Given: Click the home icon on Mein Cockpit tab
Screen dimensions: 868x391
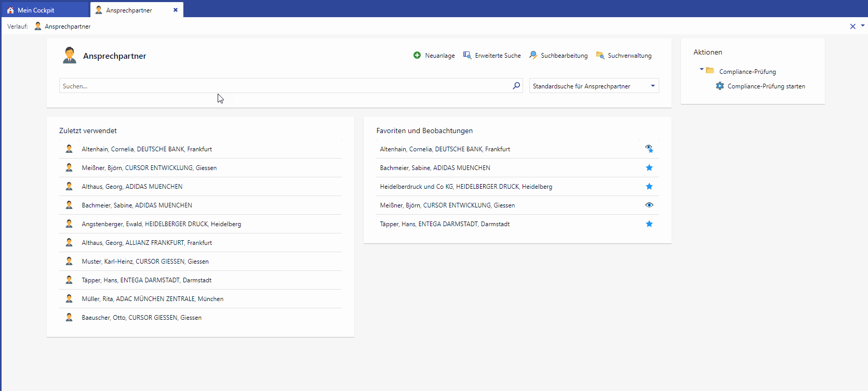Looking at the screenshot, I should 10,10.
